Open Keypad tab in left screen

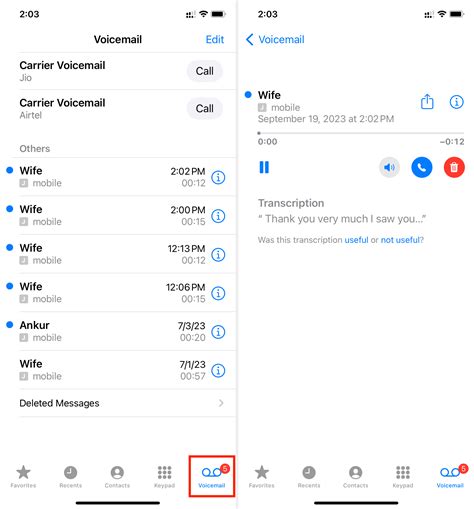click(x=164, y=476)
